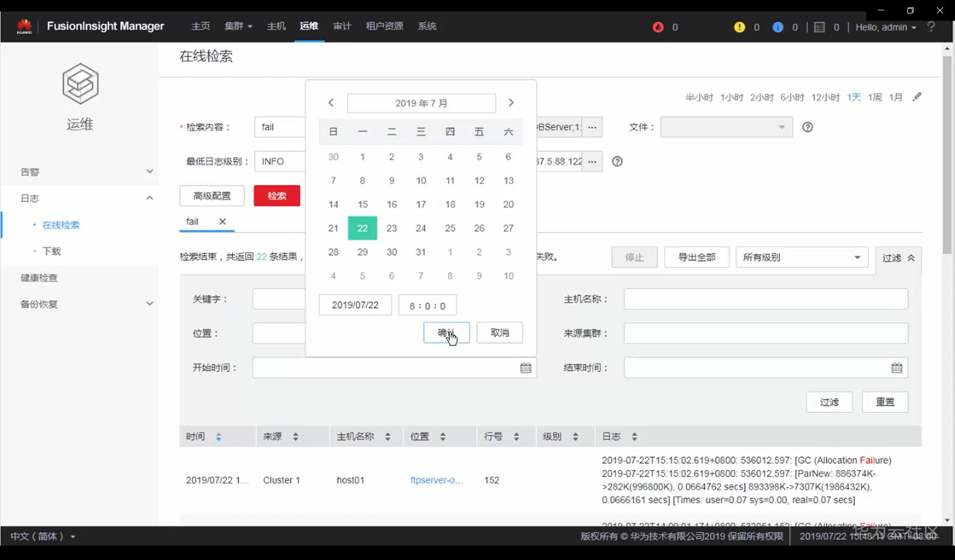
Task: Select the 半小时 time range
Action: [x=699, y=97]
